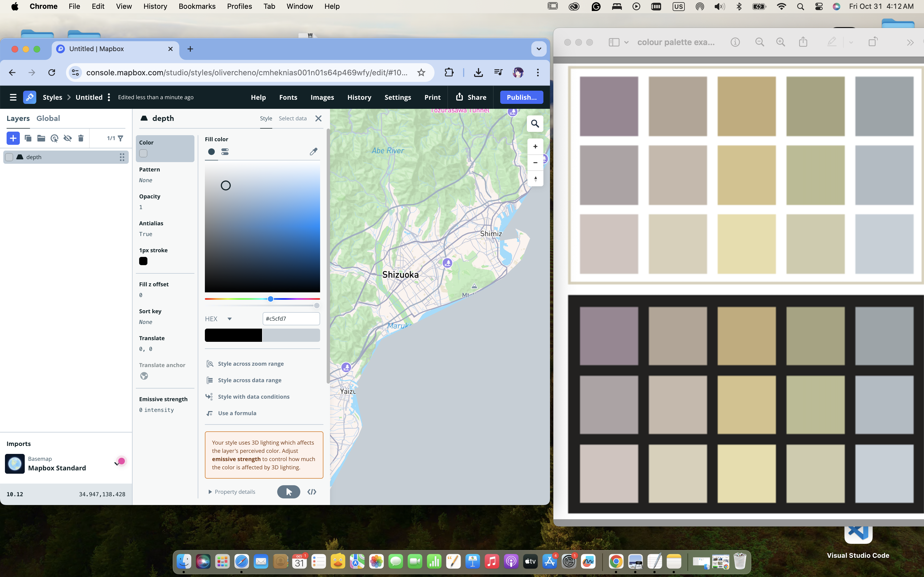Switch to the Global tab

(x=48, y=118)
